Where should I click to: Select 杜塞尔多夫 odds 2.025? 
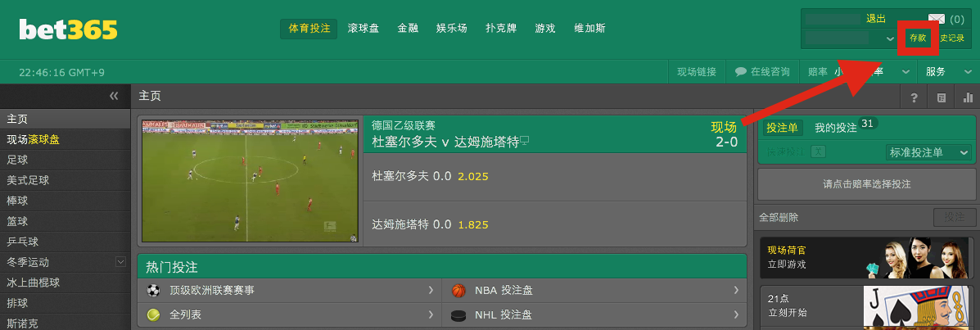tap(472, 177)
